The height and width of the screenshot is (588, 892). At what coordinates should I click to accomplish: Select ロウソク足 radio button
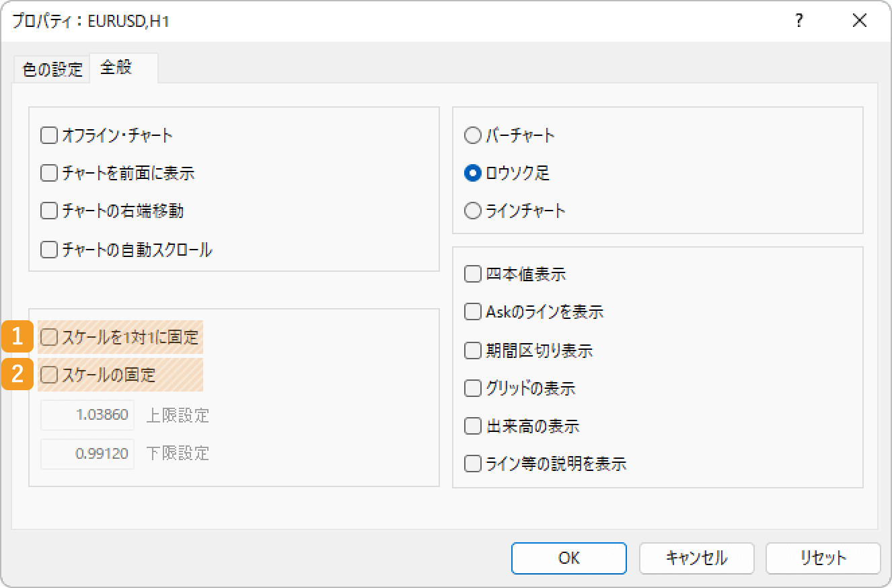pos(473,174)
